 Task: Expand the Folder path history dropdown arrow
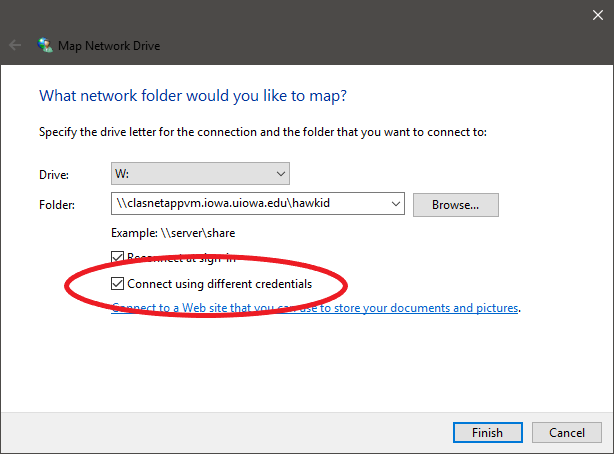[x=394, y=204]
